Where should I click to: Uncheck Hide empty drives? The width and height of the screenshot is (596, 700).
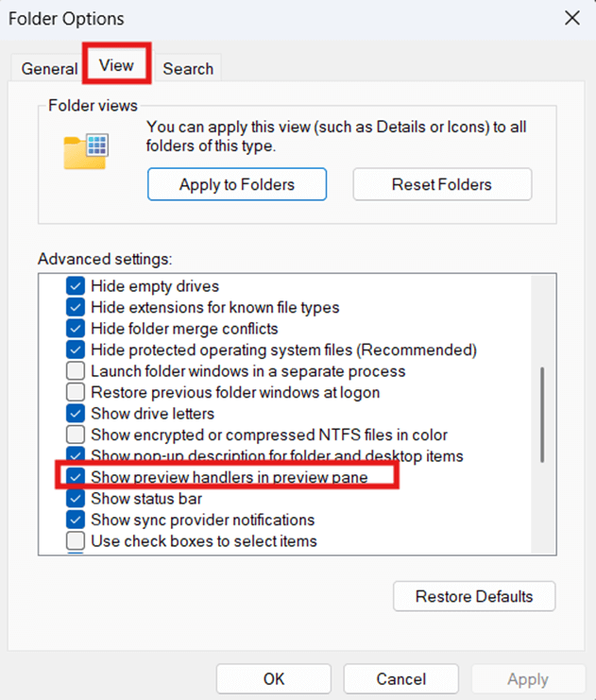76,286
